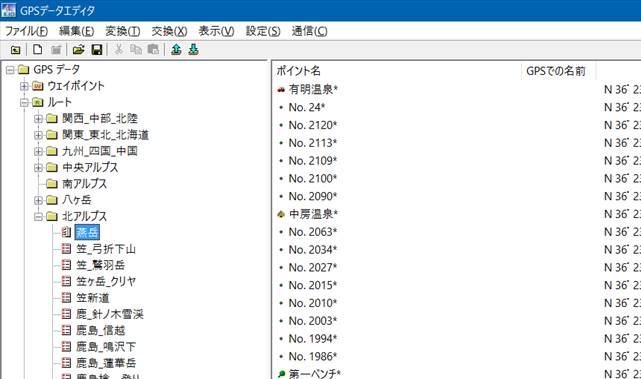
Task: Select the 鹿島_信越 route in tree
Action: pyautogui.click(x=101, y=330)
